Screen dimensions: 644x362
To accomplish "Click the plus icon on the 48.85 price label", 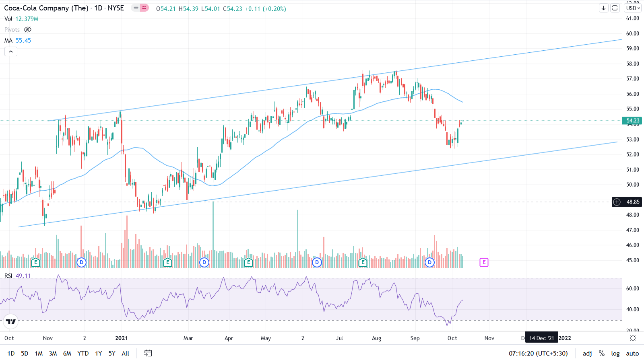I will tap(617, 202).
